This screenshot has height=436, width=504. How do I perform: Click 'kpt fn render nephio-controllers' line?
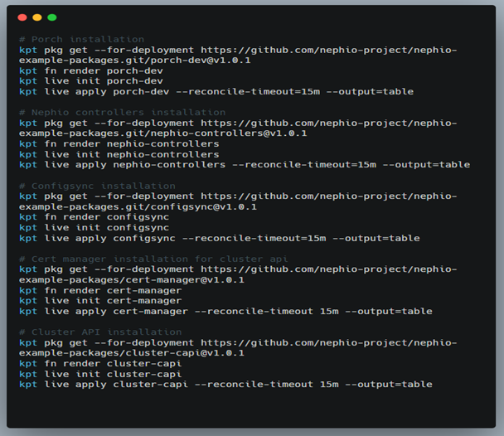tap(119, 144)
